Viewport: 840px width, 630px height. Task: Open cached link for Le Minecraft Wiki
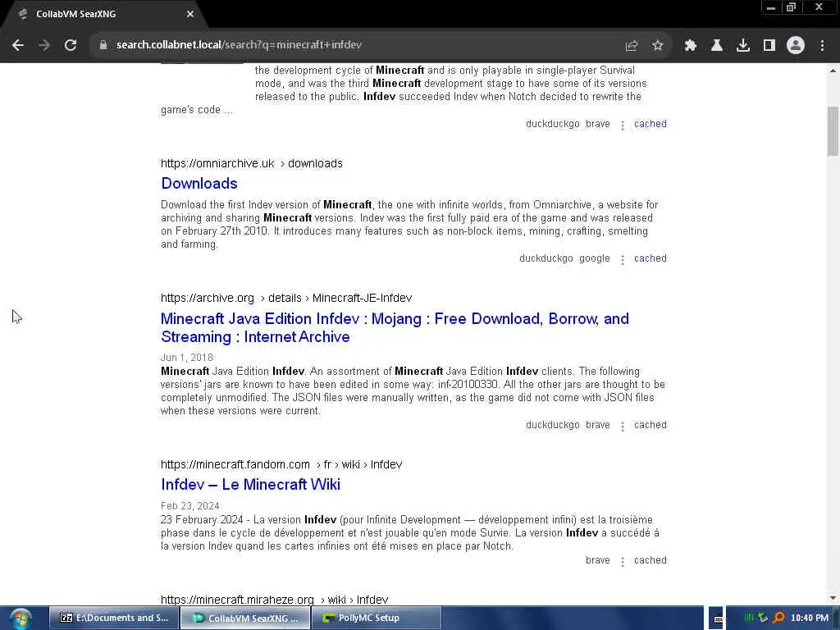tap(651, 560)
